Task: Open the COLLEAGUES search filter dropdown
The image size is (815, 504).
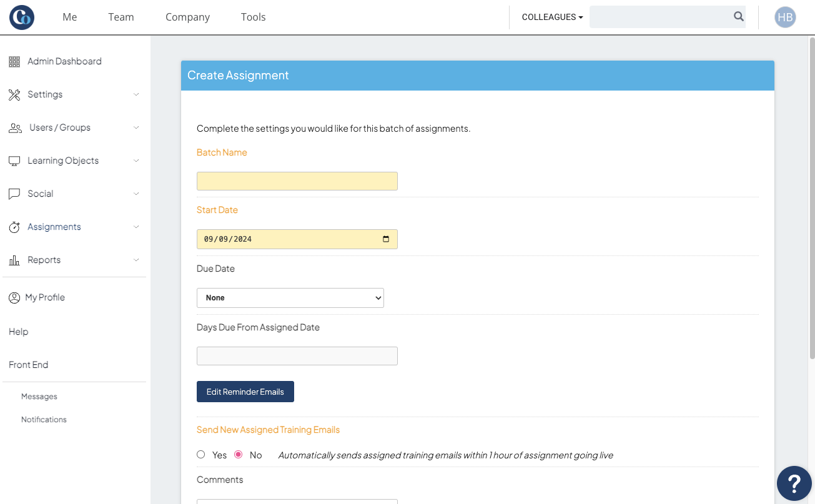Action: (x=552, y=17)
